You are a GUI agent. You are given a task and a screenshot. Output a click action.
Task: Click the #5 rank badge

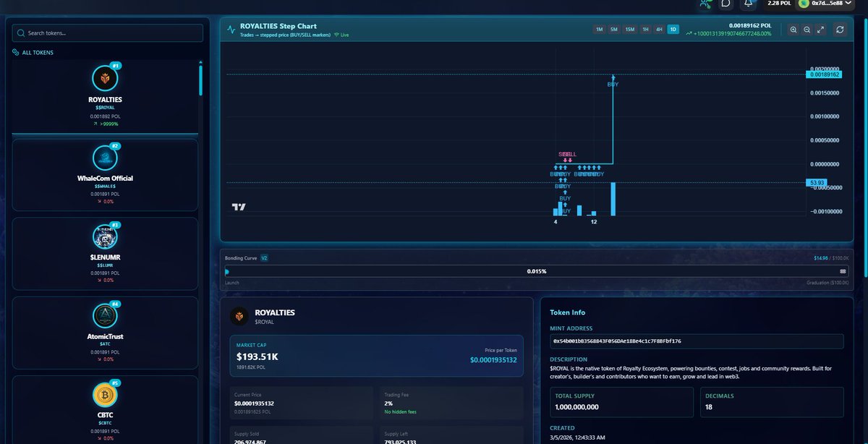[116, 383]
